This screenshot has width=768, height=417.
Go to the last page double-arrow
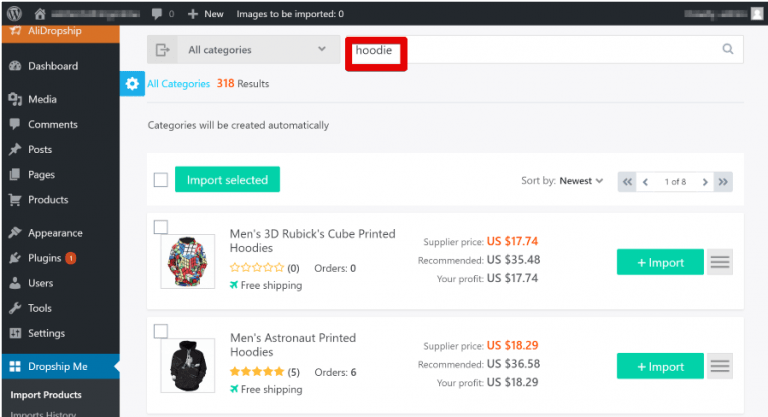(723, 182)
